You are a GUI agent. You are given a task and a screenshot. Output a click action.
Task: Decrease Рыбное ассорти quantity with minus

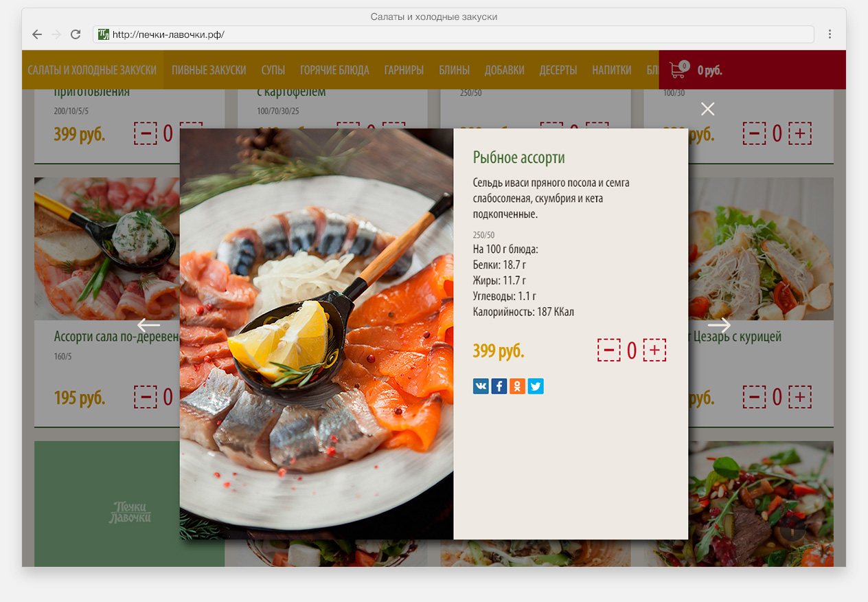608,350
